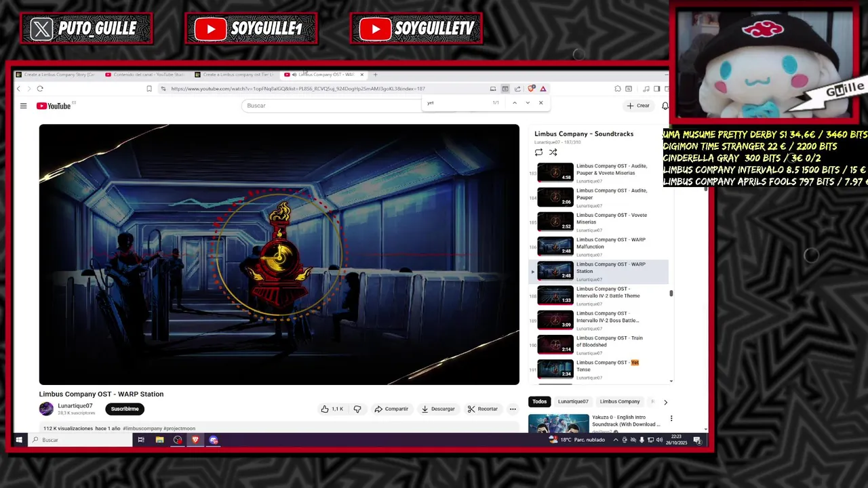Open a new browser tab with plus button
The height and width of the screenshot is (488, 868).
[375, 75]
